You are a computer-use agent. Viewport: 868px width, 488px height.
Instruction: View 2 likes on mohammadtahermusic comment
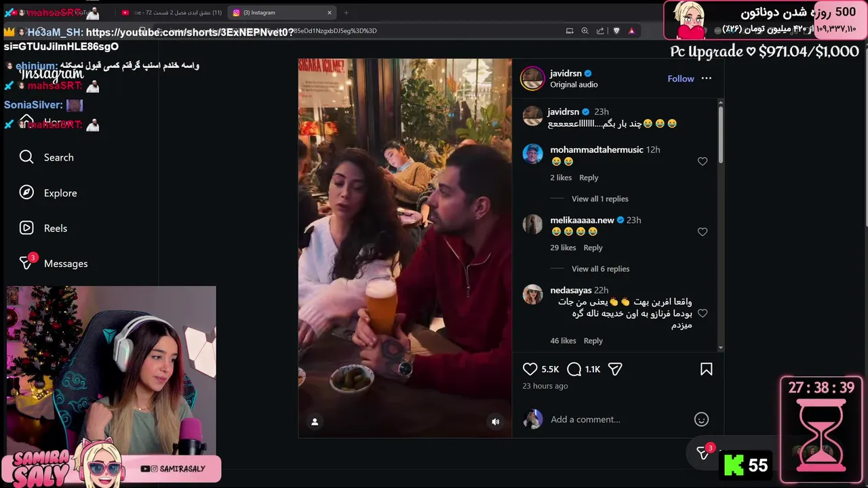pos(561,178)
